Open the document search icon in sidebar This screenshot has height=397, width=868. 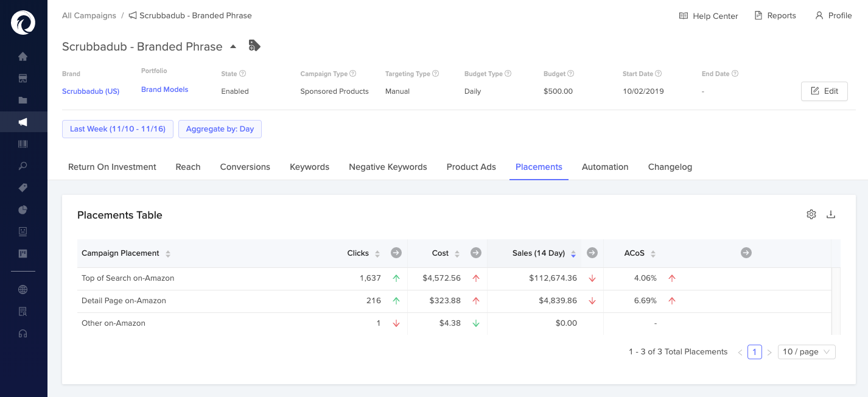coord(23,312)
